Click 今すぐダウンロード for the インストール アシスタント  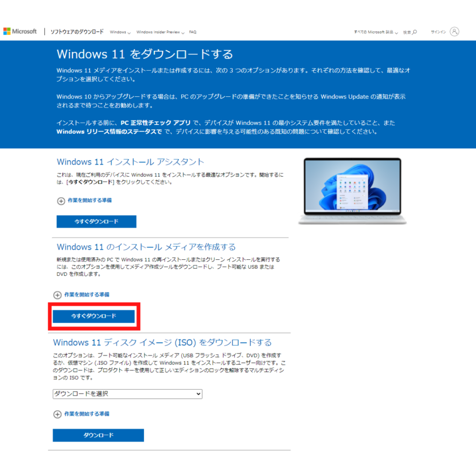click(96, 222)
